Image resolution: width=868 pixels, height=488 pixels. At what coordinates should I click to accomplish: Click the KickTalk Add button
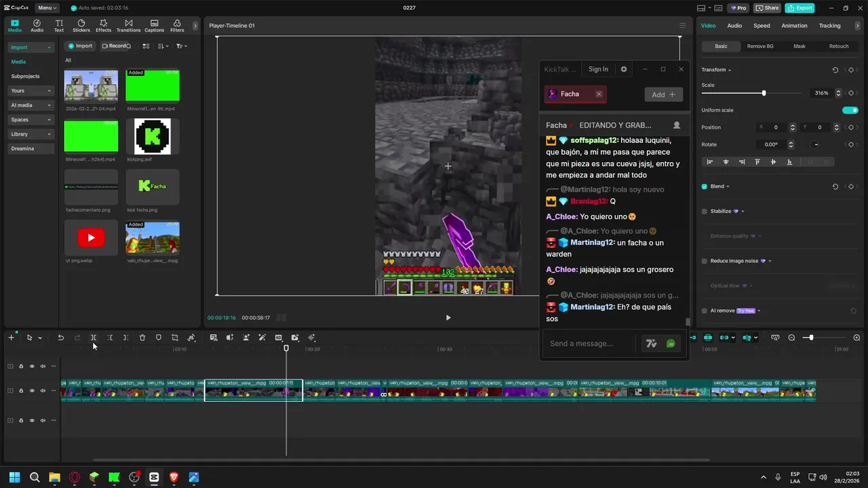coord(663,94)
